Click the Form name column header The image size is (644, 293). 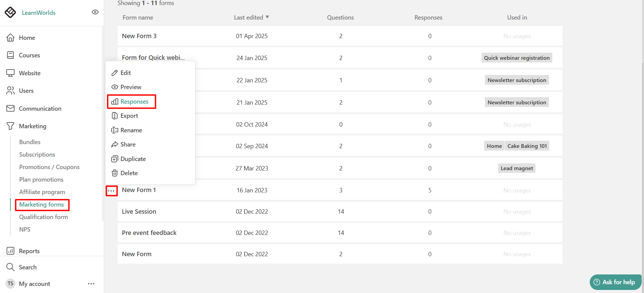(x=138, y=18)
